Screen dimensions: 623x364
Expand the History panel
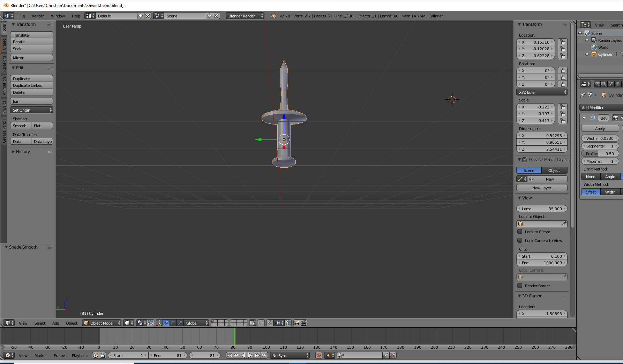point(23,152)
